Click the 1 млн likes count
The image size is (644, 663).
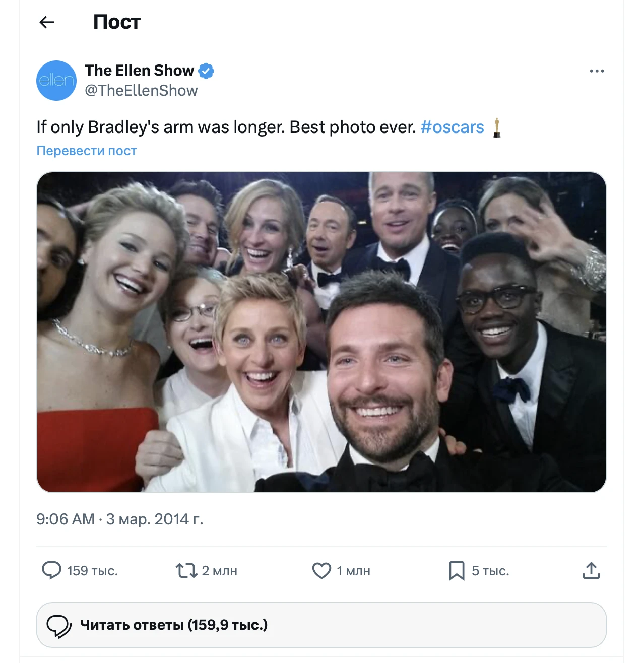(353, 571)
